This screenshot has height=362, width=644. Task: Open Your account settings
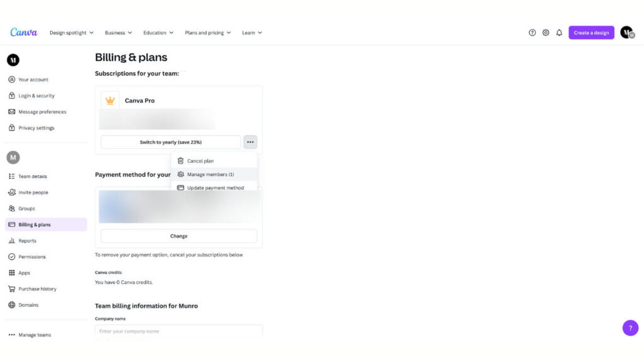33,80
